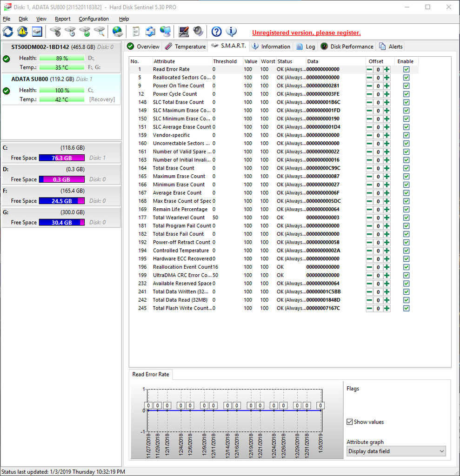The image size is (460, 476).
Task: Open help via blue question mark icon
Action: 216,32
